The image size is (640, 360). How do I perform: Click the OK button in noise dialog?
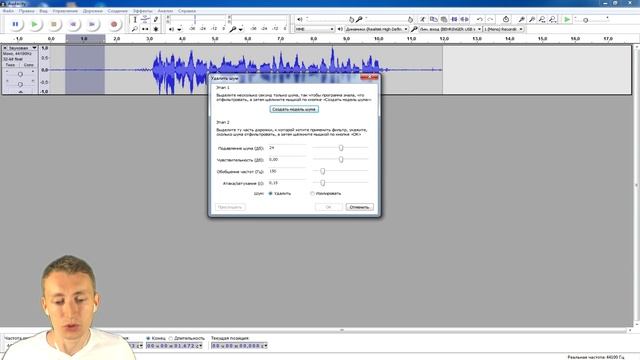(329, 207)
